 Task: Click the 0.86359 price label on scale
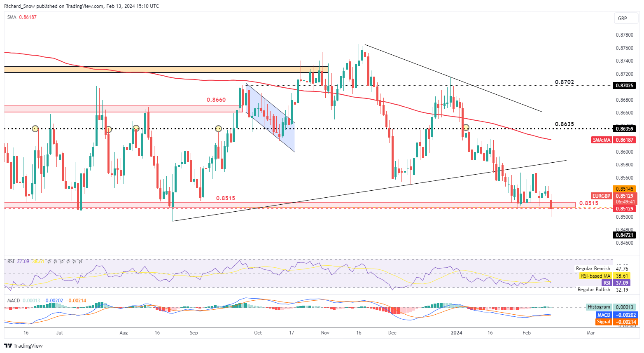coord(625,129)
